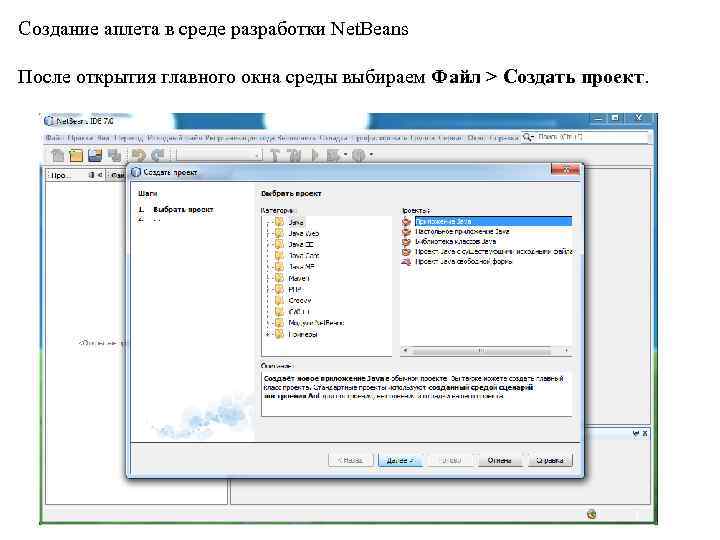Click the Maven folder icon in categories
This screenshot has width=720, height=540.
click(279, 278)
